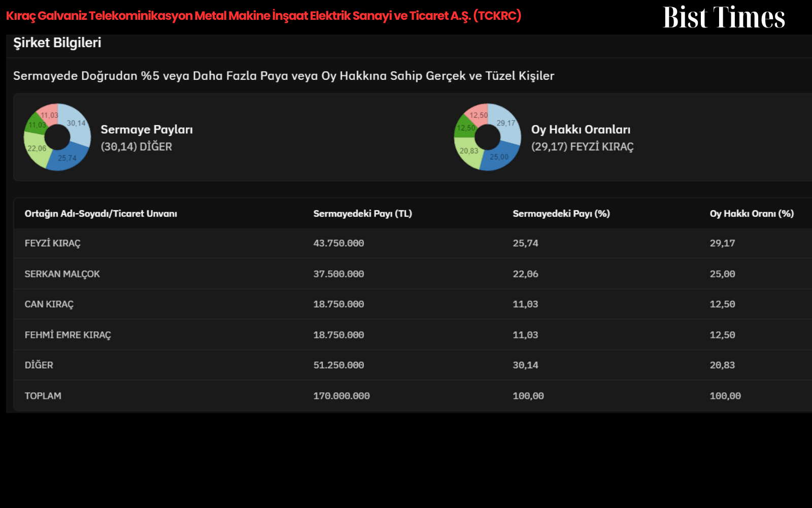
Task: Click the 25,00 voting rights cell
Action: click(722, 274)
